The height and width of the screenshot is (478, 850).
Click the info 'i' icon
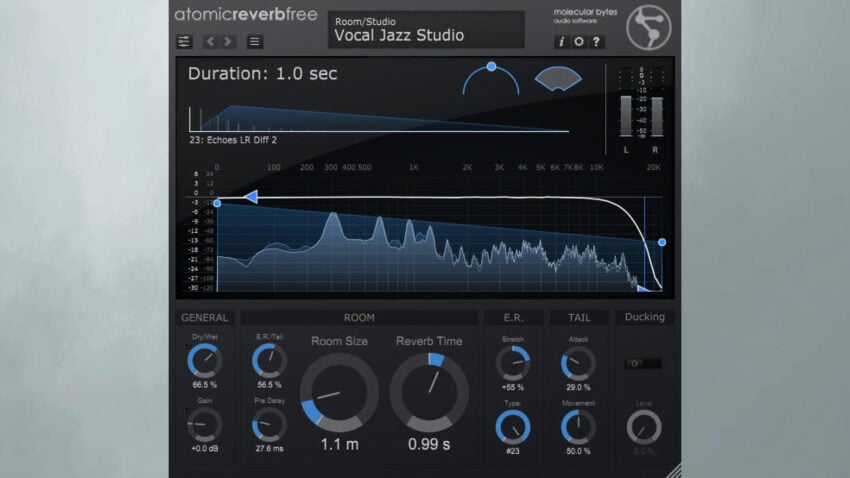click(562, 42)
